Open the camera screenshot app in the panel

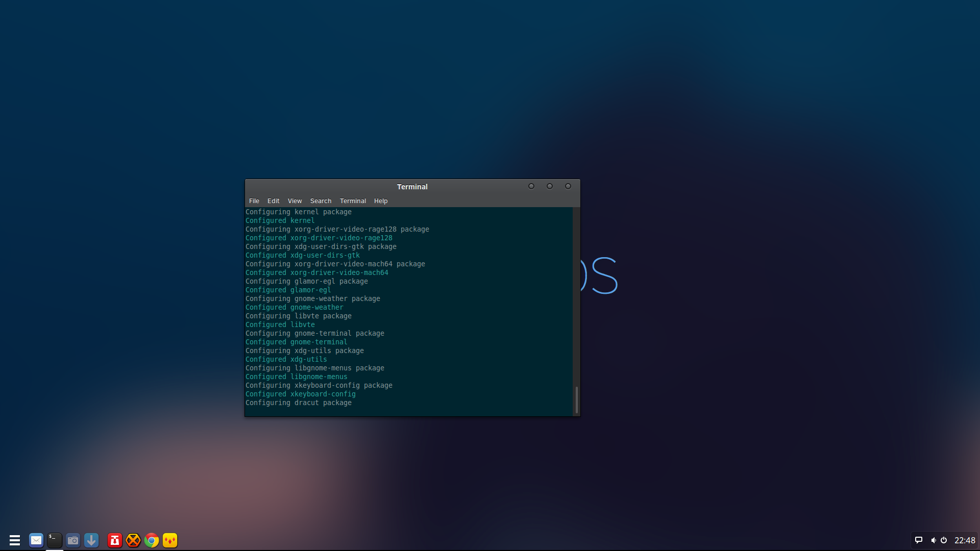click(73, 540)
